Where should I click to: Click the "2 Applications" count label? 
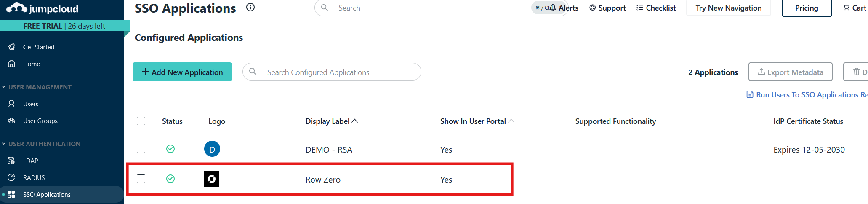[713, 72]
